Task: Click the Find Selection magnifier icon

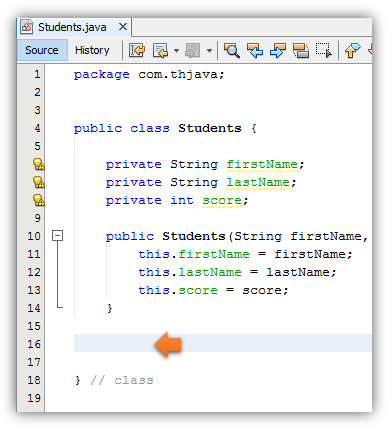Action: click(x=232, y=51)
